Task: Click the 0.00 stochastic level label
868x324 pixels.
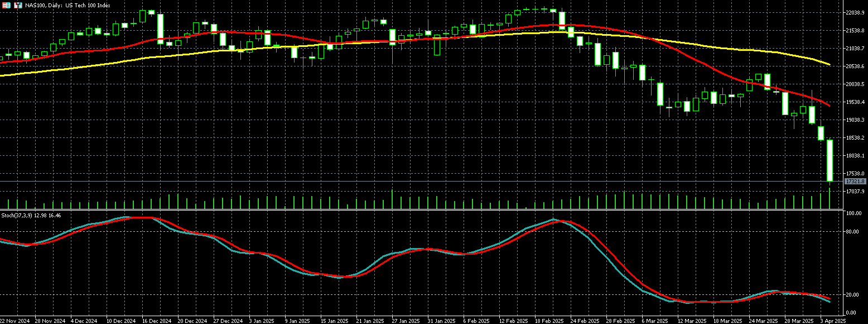Action: pyautogui.click(x=852, y=312)
